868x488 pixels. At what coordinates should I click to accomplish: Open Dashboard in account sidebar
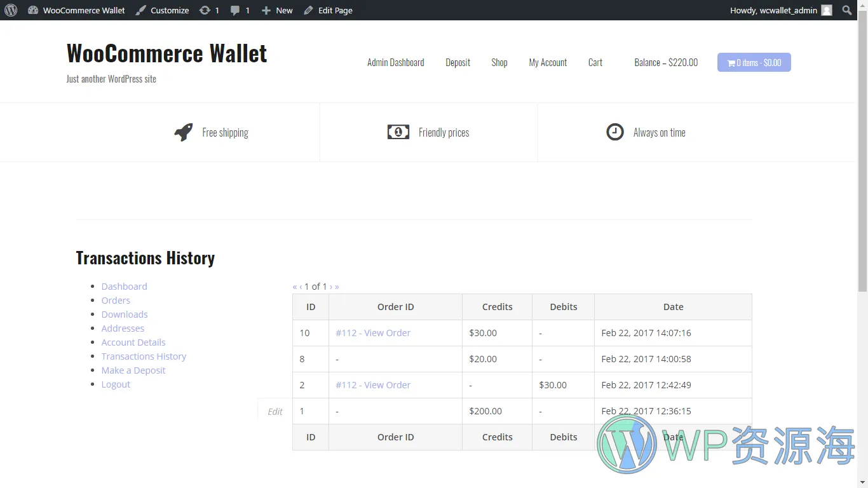(125, 287)
